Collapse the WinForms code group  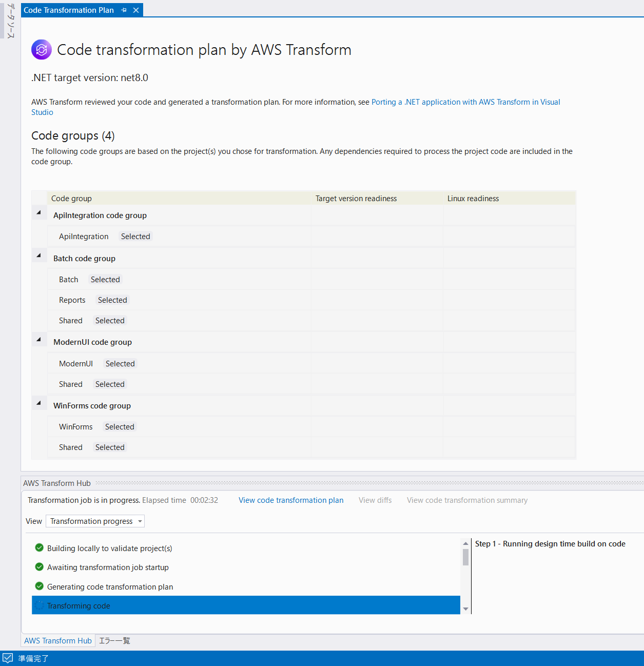38,403
